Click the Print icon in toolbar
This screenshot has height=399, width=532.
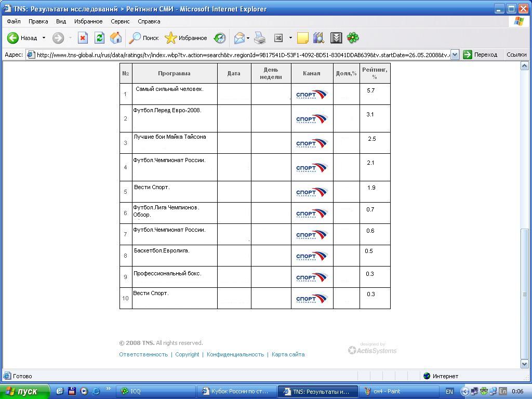(x=260, y=38)
